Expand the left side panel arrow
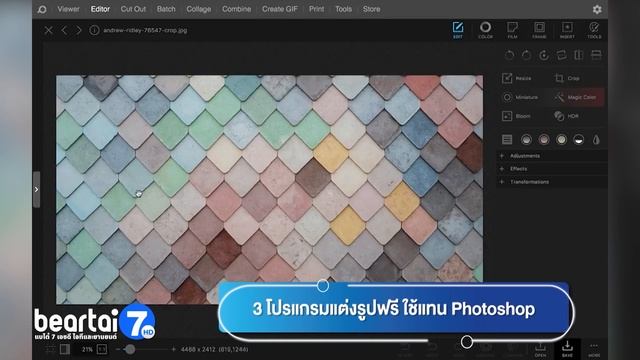 click(36, 189)
